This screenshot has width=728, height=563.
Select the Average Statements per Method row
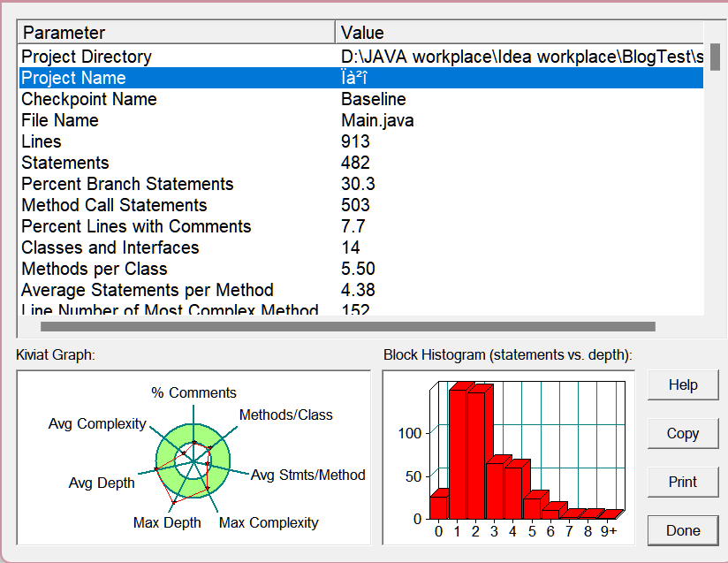coord(361,290)
